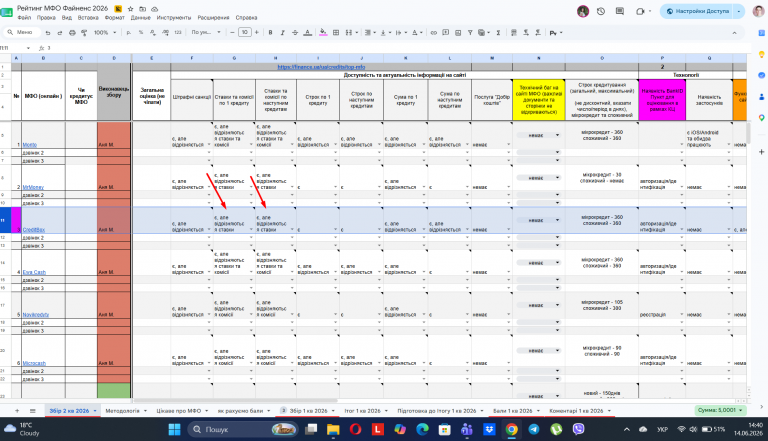Click the Undo arrow in toolbar
The image size is (768, 441).
click(48, 33)
